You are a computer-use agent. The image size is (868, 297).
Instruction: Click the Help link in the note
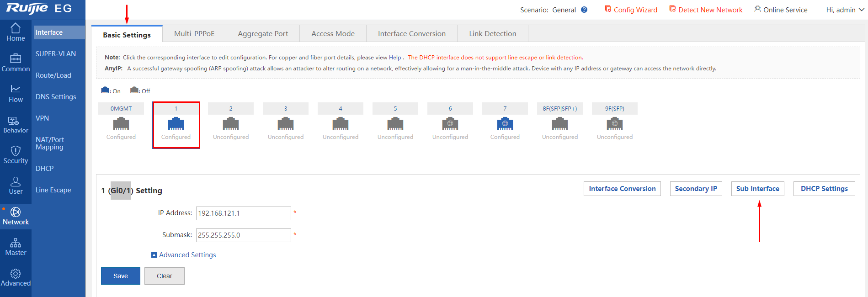point(395,58)
